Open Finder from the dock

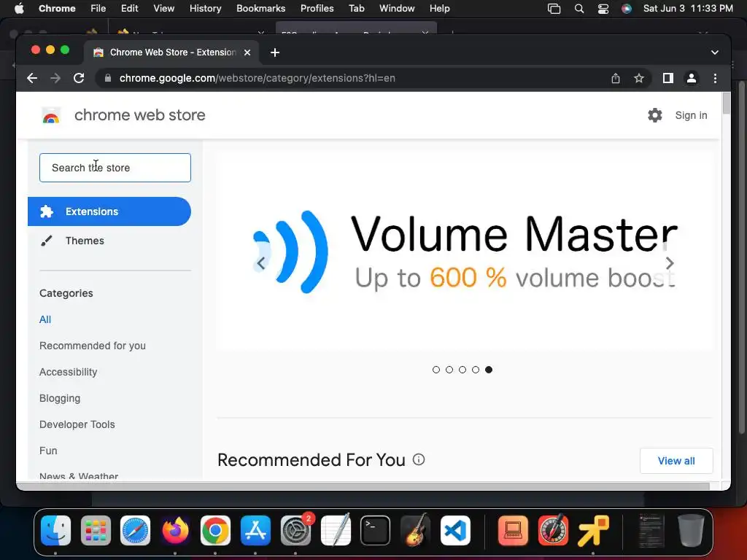[55, 531]
